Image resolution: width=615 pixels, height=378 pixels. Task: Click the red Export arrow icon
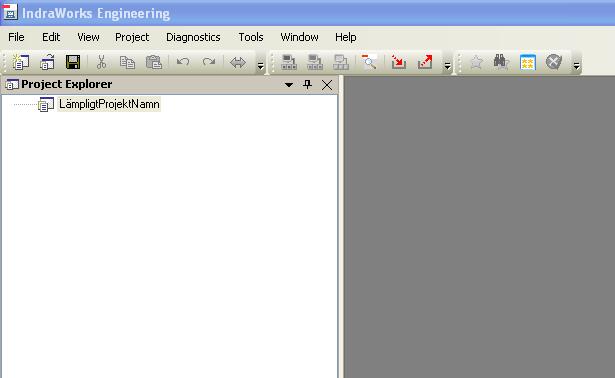[x=425, y=62]
